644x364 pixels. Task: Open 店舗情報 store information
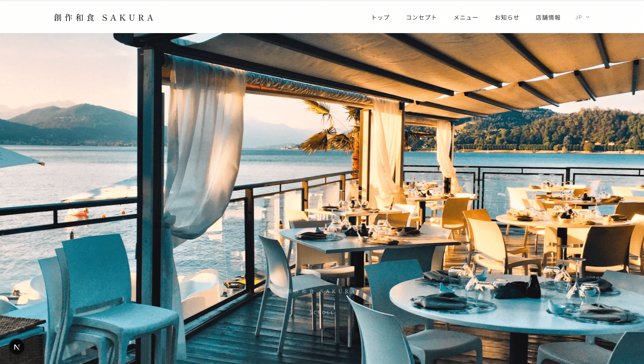[x=548, y=17]
